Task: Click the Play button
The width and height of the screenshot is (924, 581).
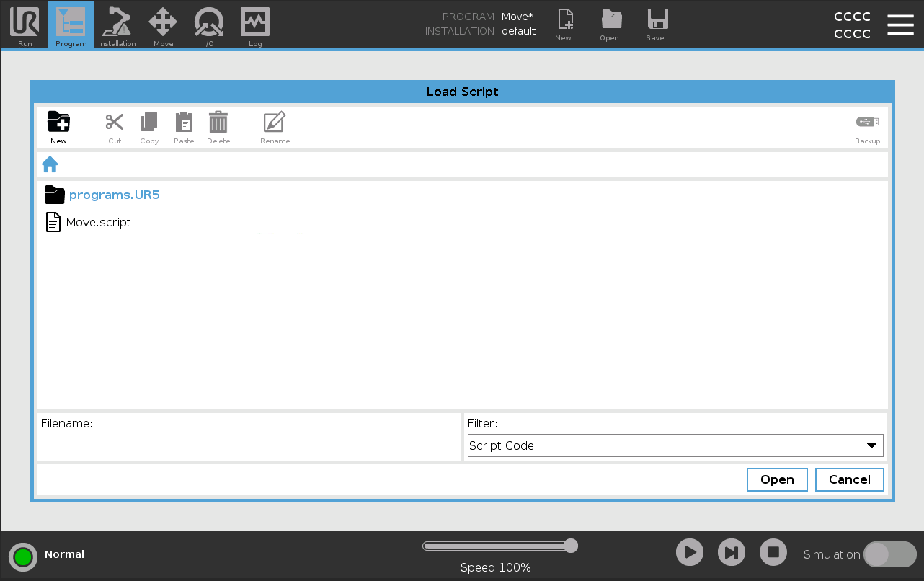Action: click(690, 553)
